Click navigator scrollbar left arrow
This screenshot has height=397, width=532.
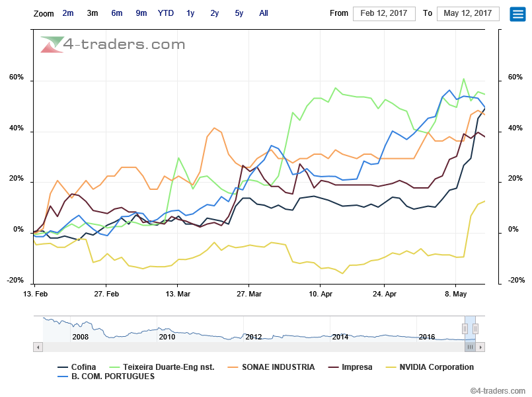38,347
